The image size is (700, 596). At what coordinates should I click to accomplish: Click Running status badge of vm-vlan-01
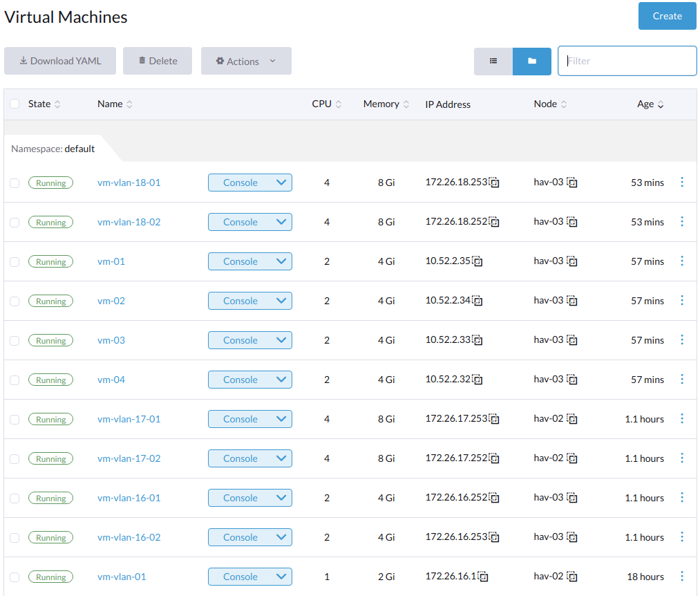coord(51,577)
